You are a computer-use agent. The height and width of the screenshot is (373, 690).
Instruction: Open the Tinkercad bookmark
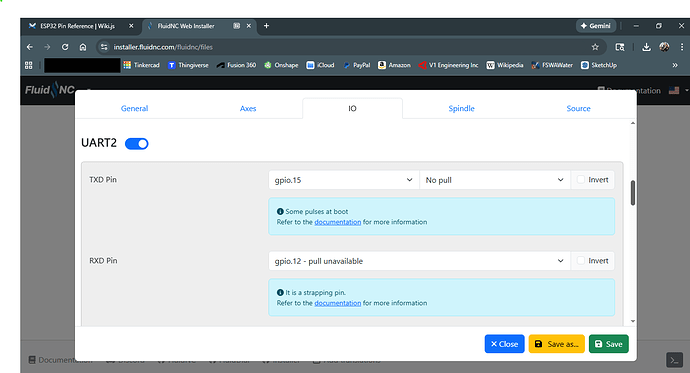coord(141,65)
